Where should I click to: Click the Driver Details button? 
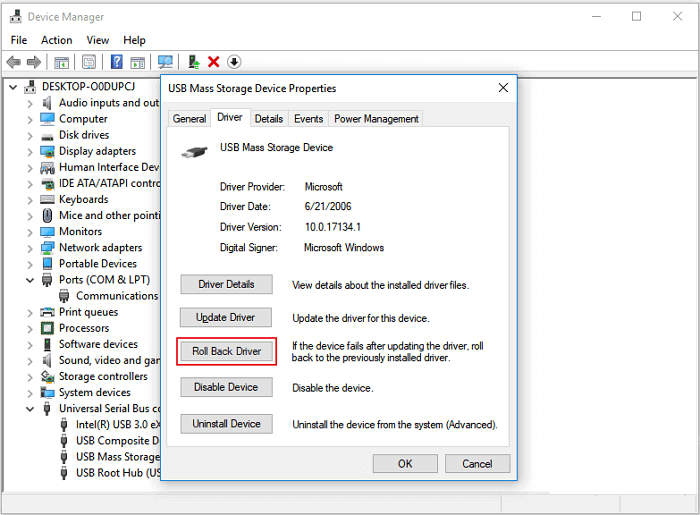(226, 284)
